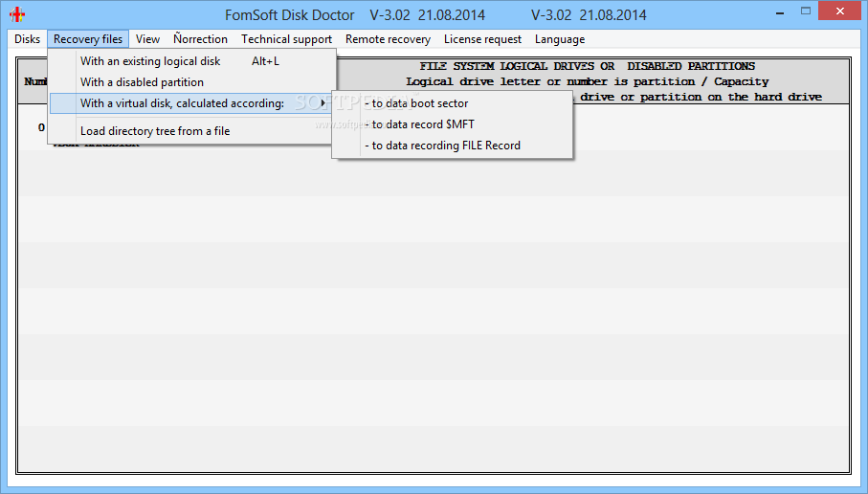Screen dimensions: 868x494
Task: Close the Recovery files menu
Action: (x=88, y=39)
